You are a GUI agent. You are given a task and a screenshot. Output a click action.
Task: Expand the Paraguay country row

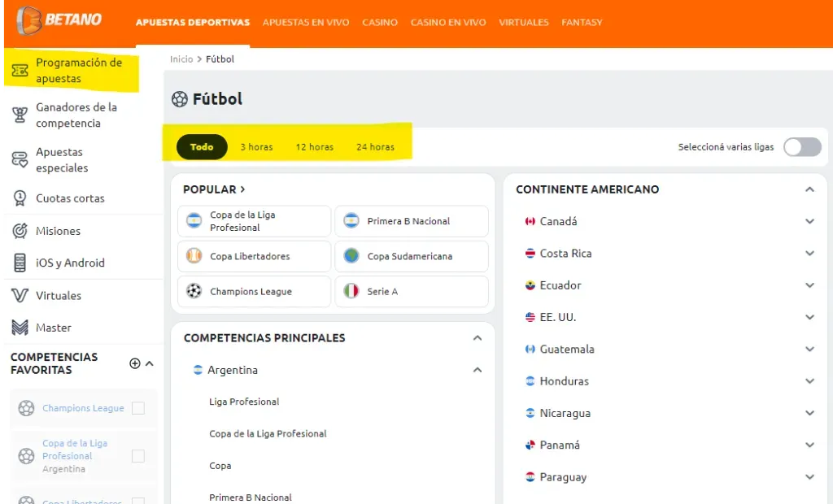click(809, 477)
